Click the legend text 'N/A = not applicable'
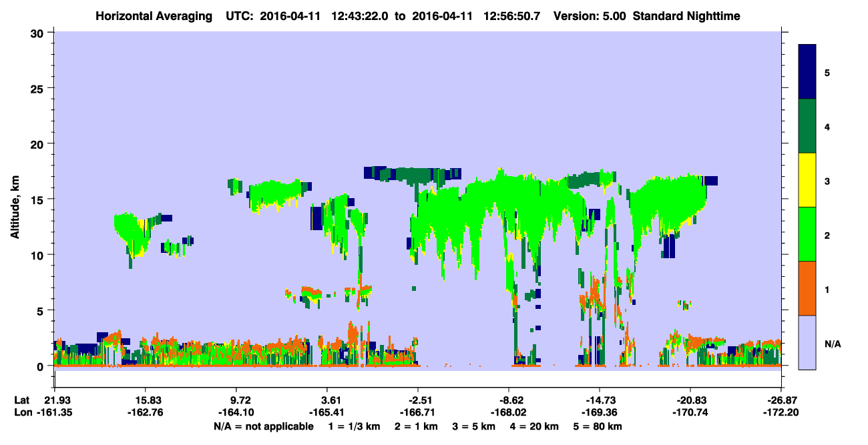The height and width of the screenshot is (445, 868). click(263, 426)
